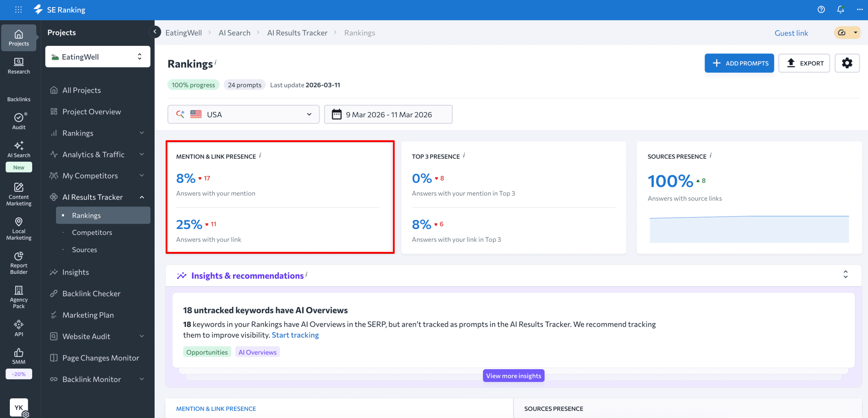Click the Add Prompts button
The height and width of the screenshot is (418, 868).
click(x=739, y=63)
